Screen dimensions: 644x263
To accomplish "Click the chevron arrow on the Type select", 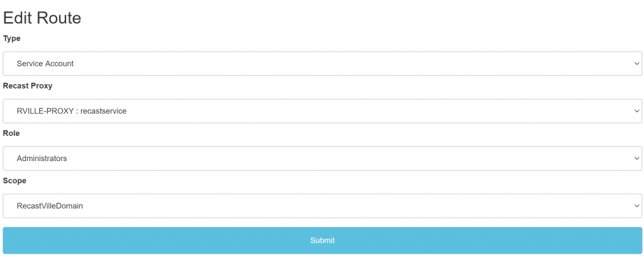I will pyautogui.click(x=637, y=64).
